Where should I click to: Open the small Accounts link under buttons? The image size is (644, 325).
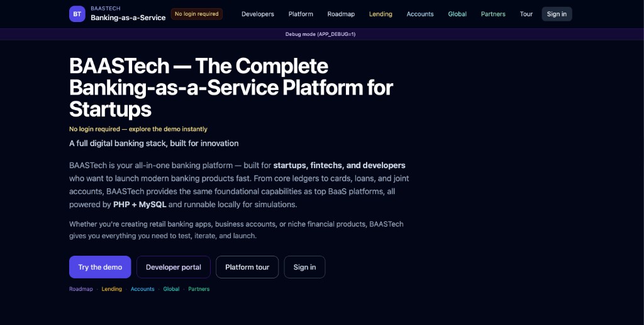click(143, 289)
